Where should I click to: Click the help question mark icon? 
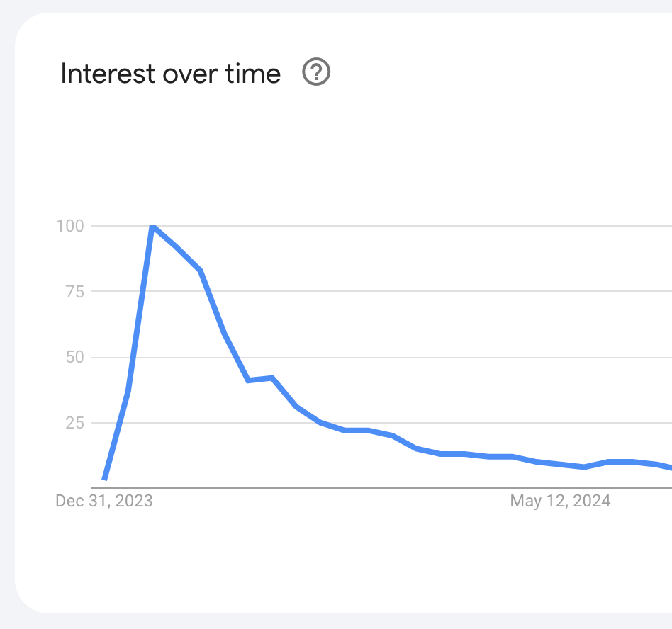tap(317, 72)
